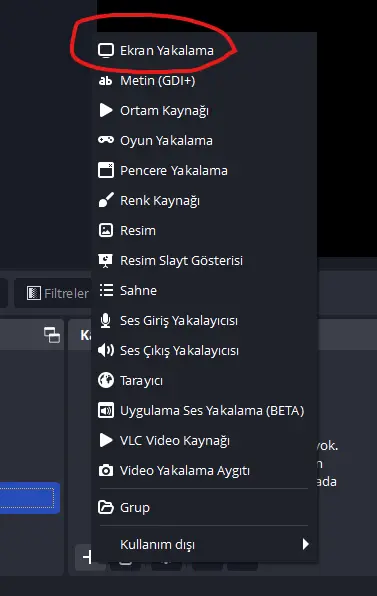
Task: Add a Tarayıcı source
Action: click(204, 380)
